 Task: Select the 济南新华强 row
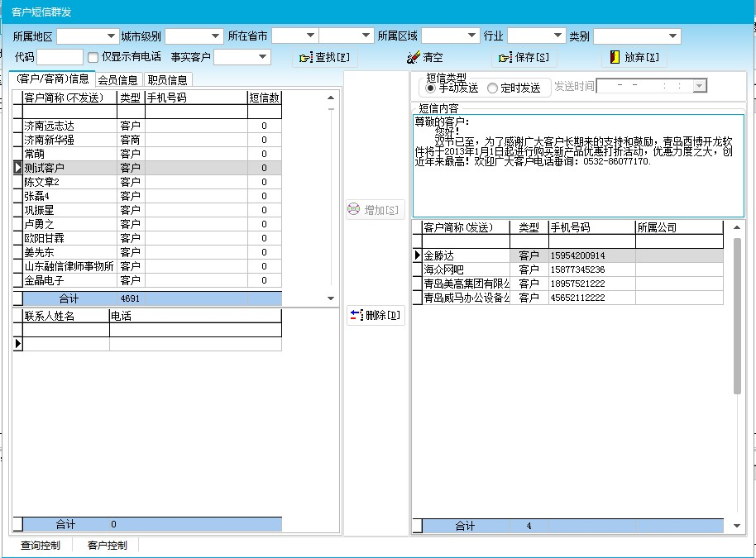[x=147, y=140]
